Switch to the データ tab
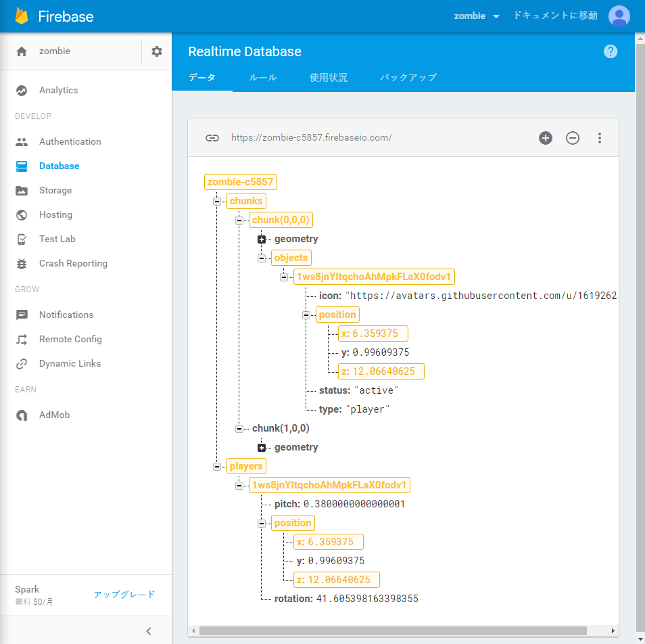 pos(202,77)
